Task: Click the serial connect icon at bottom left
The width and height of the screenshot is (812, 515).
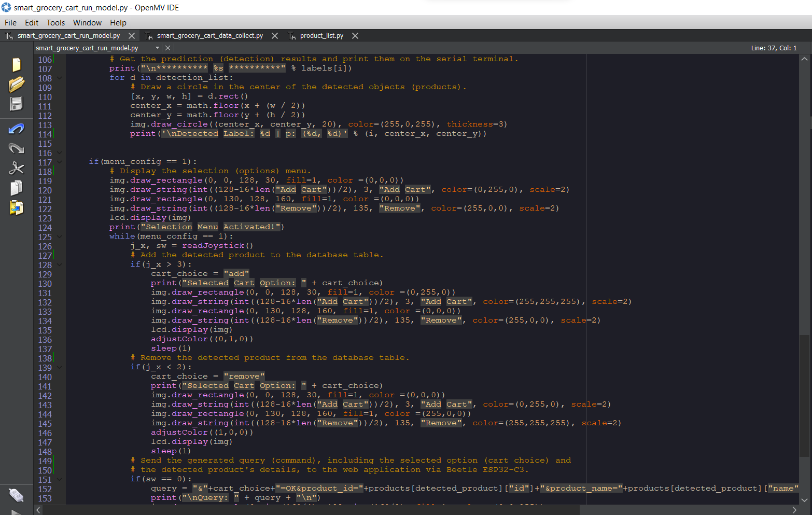Action: 16,495
